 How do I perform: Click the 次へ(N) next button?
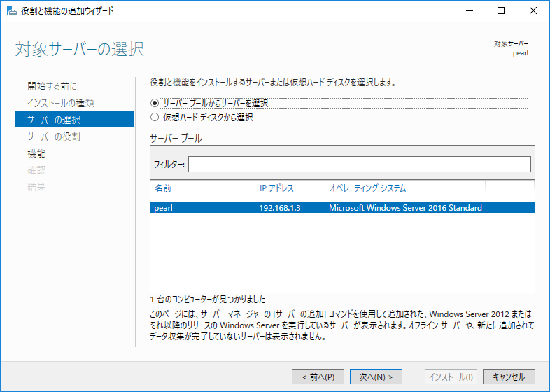coord(376,377)
